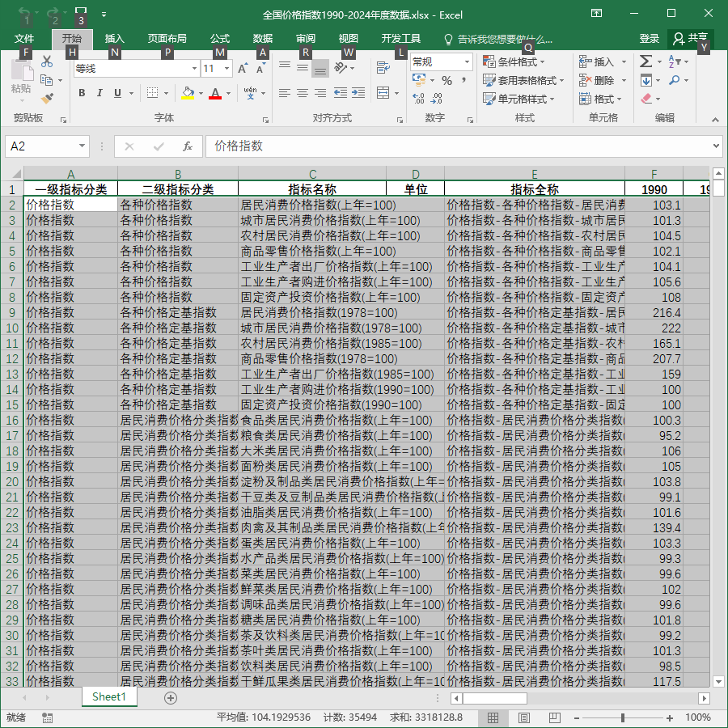The image size is (728, 728).
Task: Toggle Italic formatting
Action: coord(99,93)
